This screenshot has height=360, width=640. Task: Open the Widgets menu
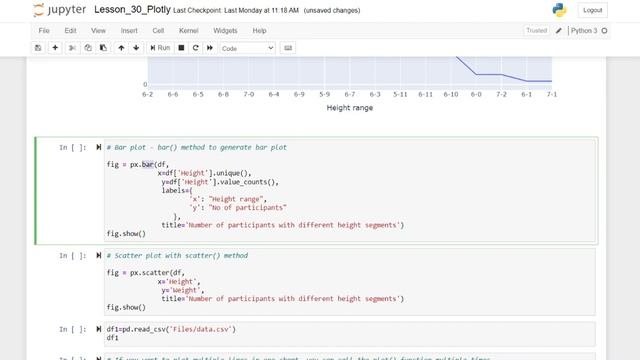point(225,31)
